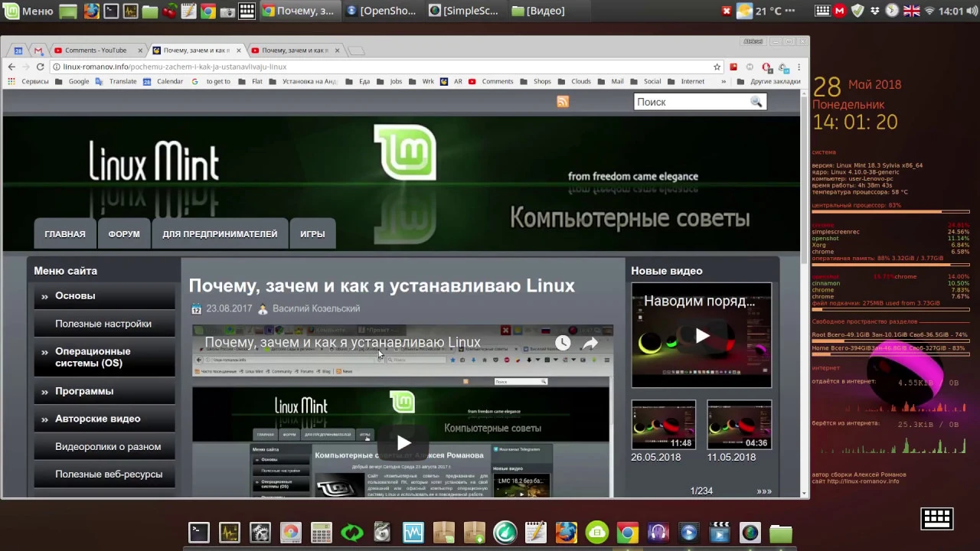The image size is (980, 551).
Task: Open Видеоролики о разном link
Action: [104, 446]
